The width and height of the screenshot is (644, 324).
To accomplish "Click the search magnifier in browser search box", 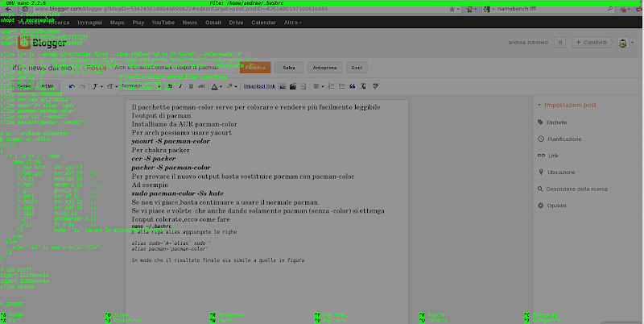I will click(x=610, y=9).
